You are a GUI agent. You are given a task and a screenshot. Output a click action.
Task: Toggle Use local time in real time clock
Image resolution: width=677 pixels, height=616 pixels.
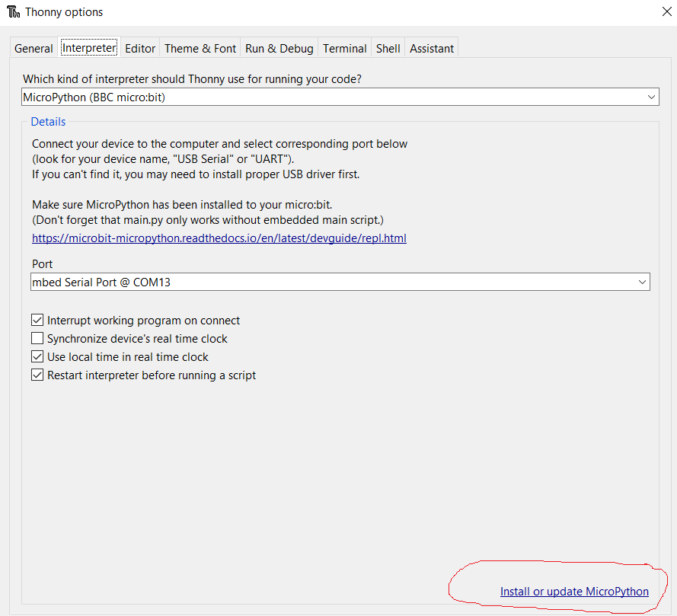tap(37, 357)
